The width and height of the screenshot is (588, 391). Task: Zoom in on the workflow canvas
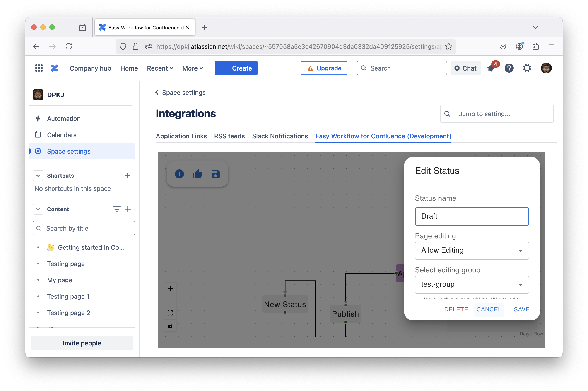(x=170, y=289)
